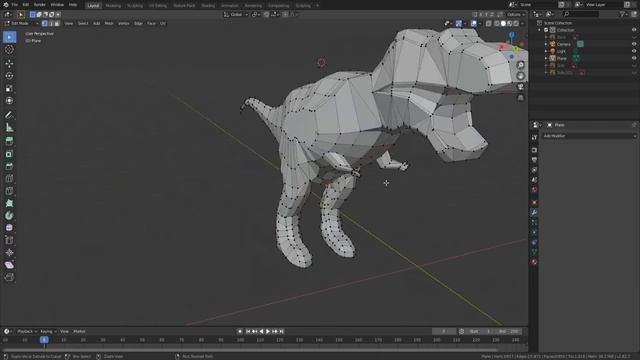Pick the Bevel tool
This screenshot has height=360, width=640.
point(9,166)
